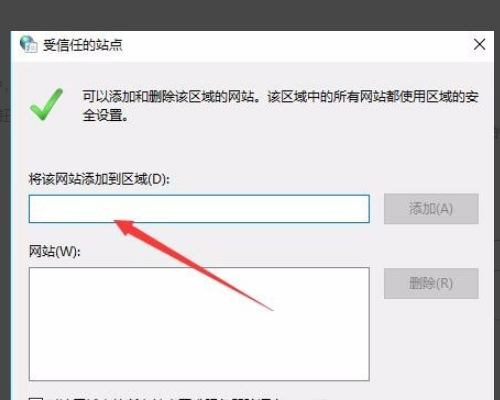Click the cut-off label text beside the bottom checkbox

(187, 399)
